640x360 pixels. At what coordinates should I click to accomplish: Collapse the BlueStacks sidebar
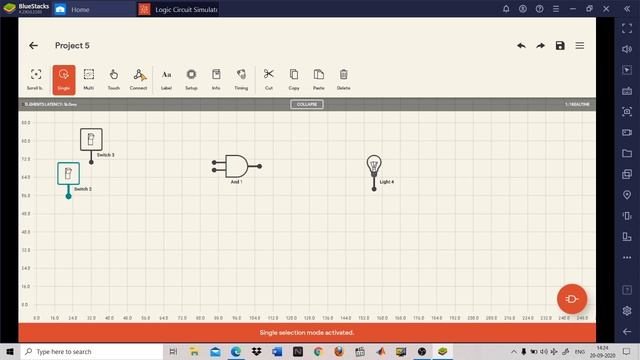point(627,9)
